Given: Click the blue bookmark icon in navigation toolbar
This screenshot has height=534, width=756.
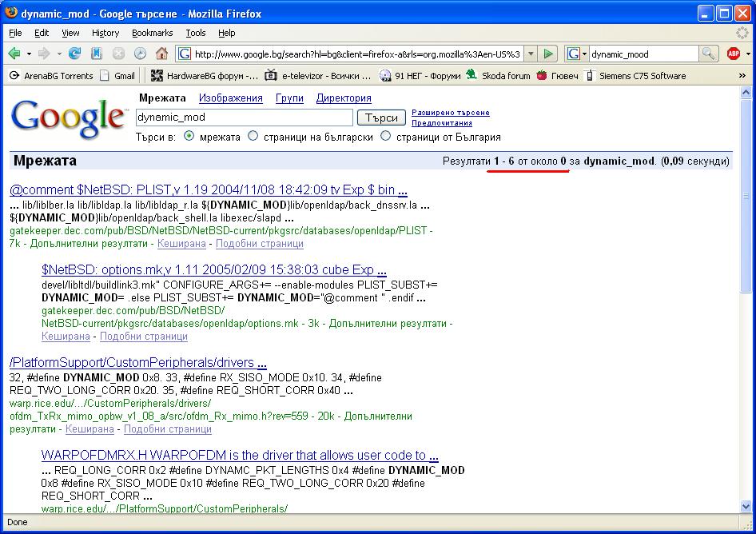Looking at the screenshot, I should pyautogui.click(x=97, y=54).
